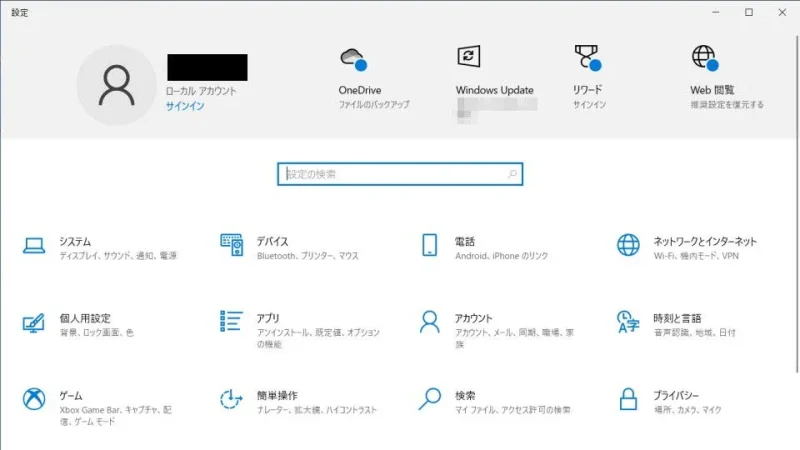The image size is (800, 450).
Task: Select the 簡単操作 (Ease of Access) icon
Action: click(231, 400)
